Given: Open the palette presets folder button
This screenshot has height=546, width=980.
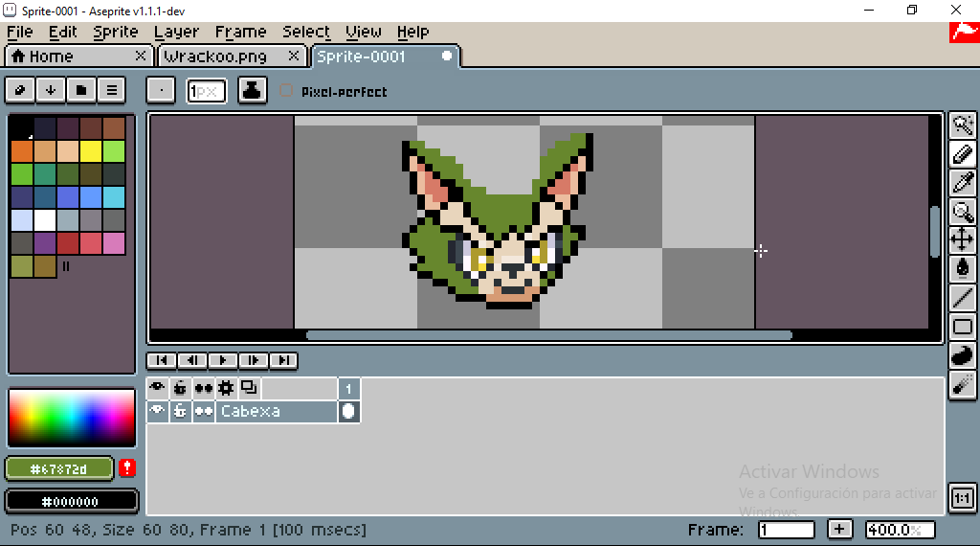Looking at the screenshot, I should click(81, 90).
